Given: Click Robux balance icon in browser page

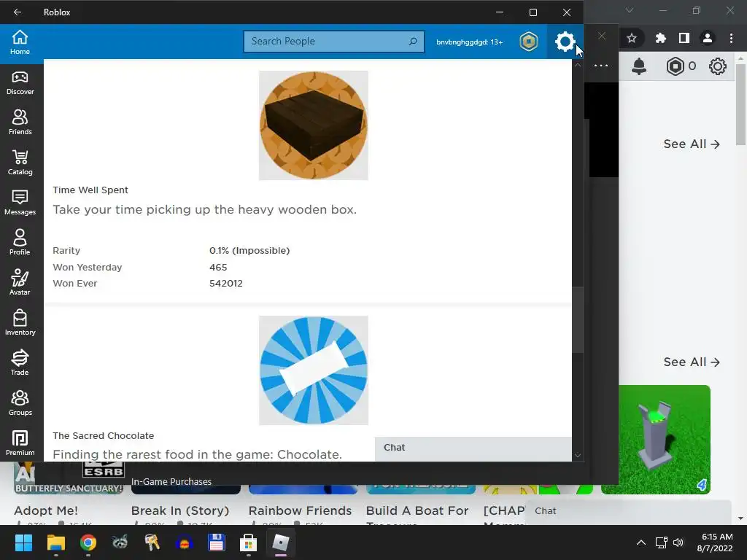Looking at the screenshot, I should coord(675,66).
